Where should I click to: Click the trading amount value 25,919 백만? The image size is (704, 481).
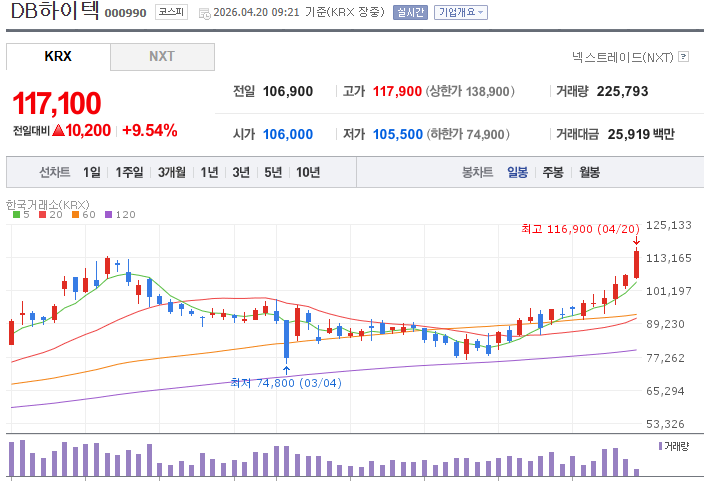click(x=641, y=134)
